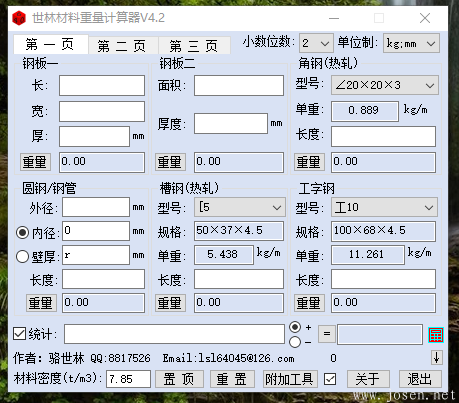Click 重量 button in 槽钢 group
The width and height of the screenshot is (459, 403).
(170, 303)
